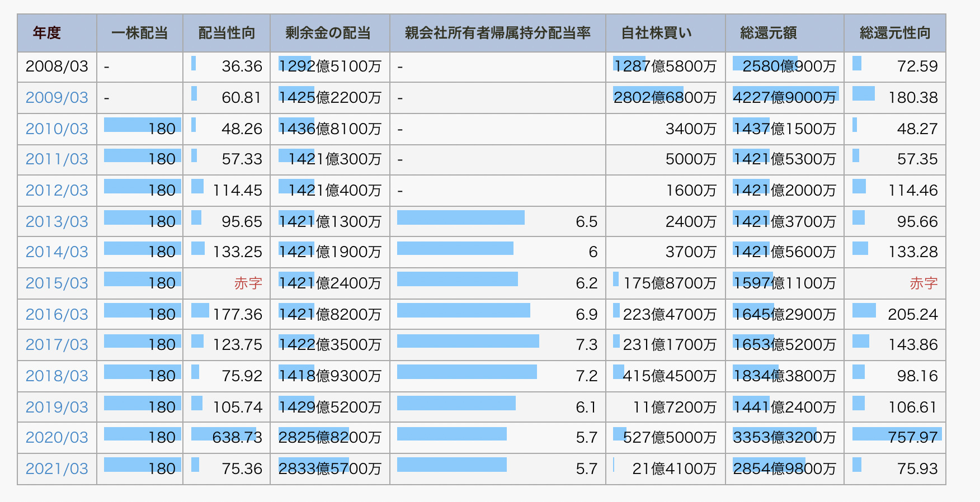Open the 2012/03 fiscal year link
This screenshot has width=980, height=502.
point(57,191)
